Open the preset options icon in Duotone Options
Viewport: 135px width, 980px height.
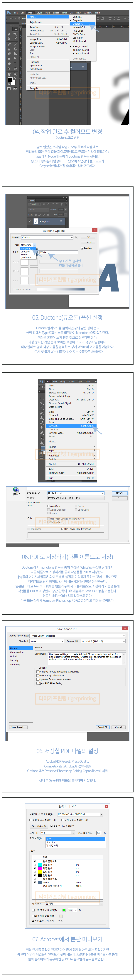(x=76, y=237)
